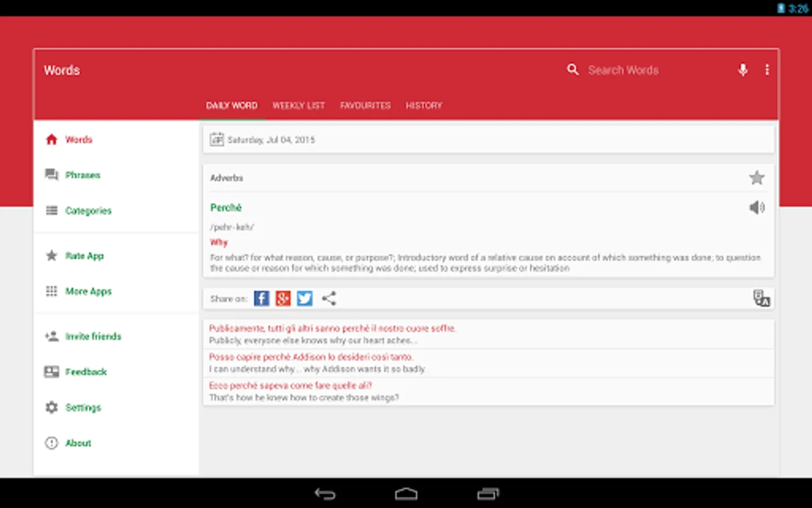Screen dimensions: 812x508
Task: Click the Feedback icon in sidebar
Action: (x=51, y=372)
